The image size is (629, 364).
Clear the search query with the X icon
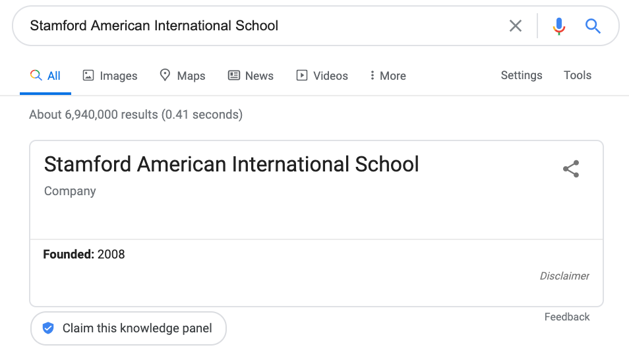point(516,26)
